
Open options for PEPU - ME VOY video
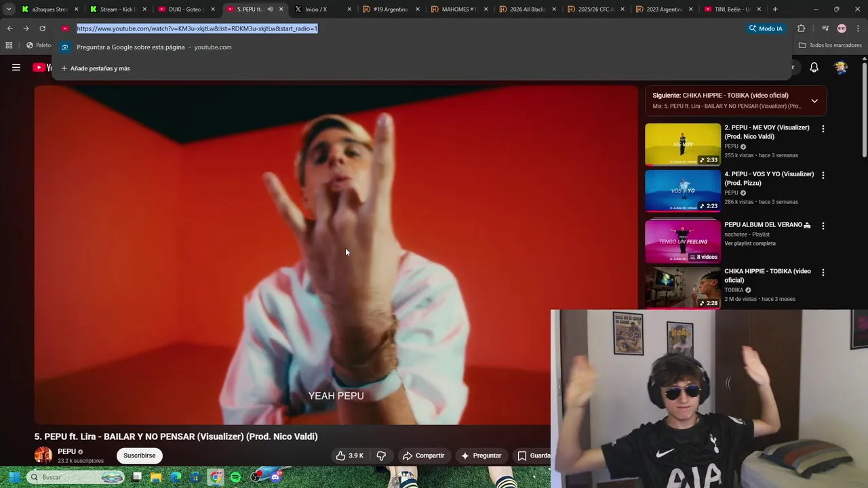823,129
